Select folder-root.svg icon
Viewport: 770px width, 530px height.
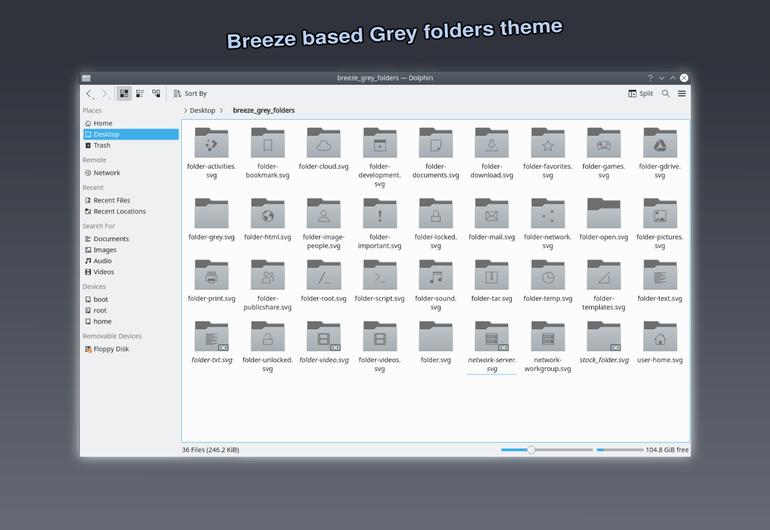(x=324, y=275)
